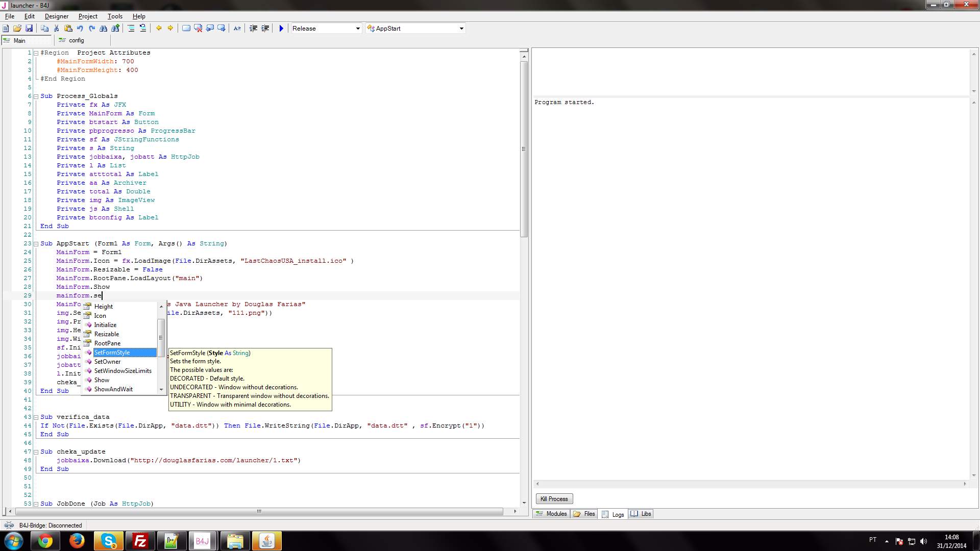The image size is (980, 551).
Task: Click the navigate back yellow arrow icon
Action: 159,29
